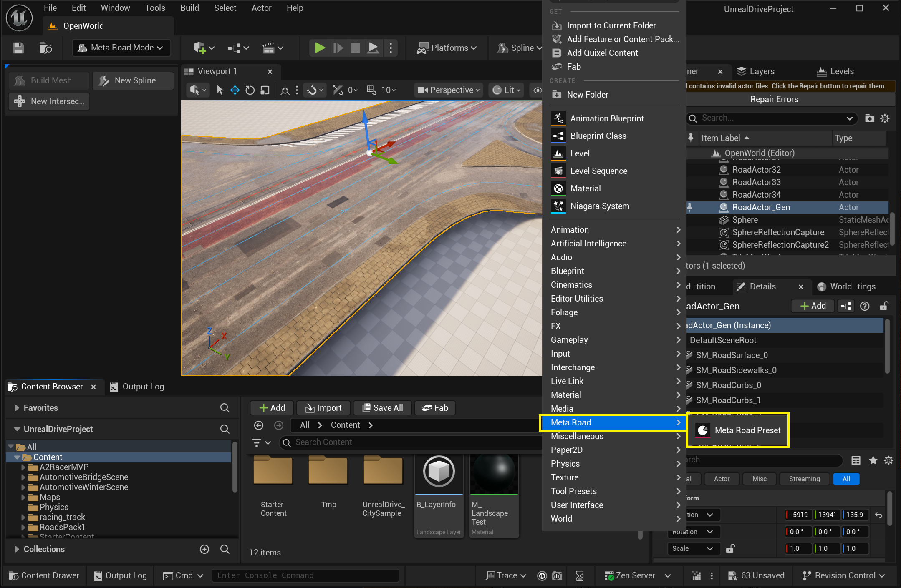This screenshot has height=588, width=901.
Task: Activate the Translate move gizmo tool
Action: [x=235, y=90]
